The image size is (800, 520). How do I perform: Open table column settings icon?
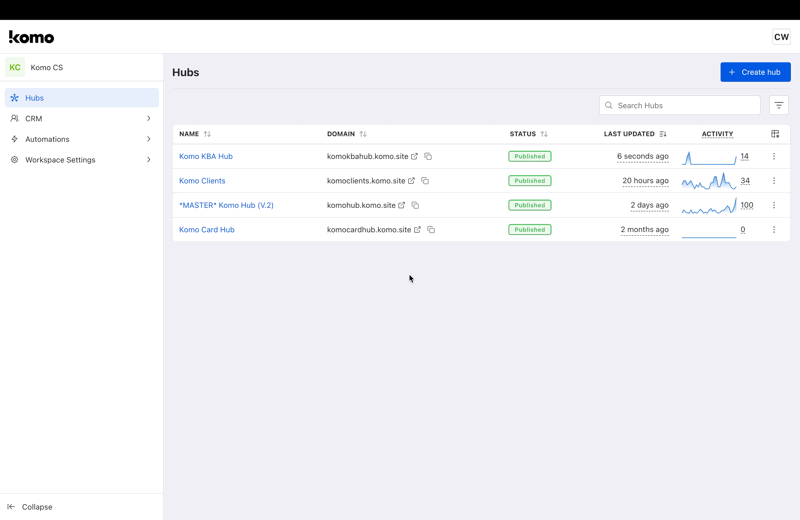775,134
